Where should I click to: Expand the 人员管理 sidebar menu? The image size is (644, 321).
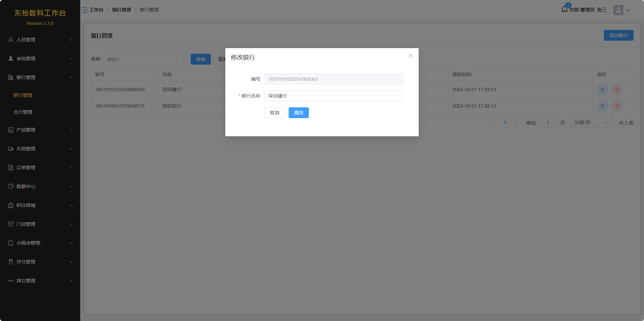tap(40, 40)
